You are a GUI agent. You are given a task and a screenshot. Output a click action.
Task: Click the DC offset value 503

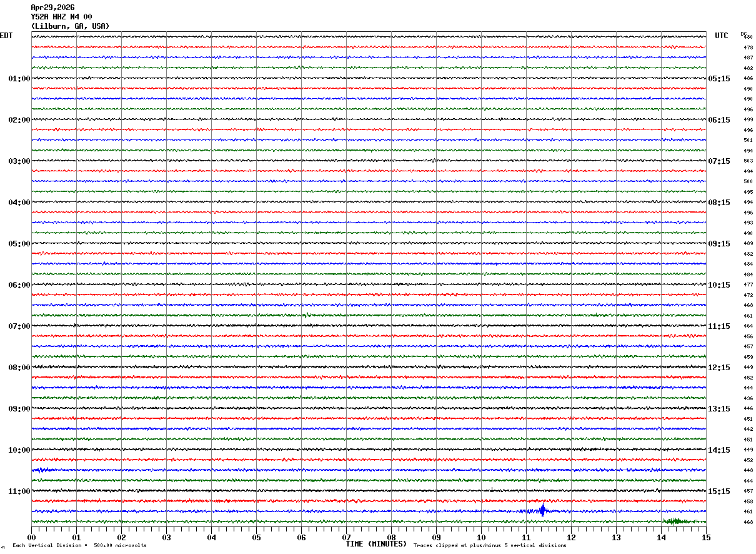tap(748, 161)
